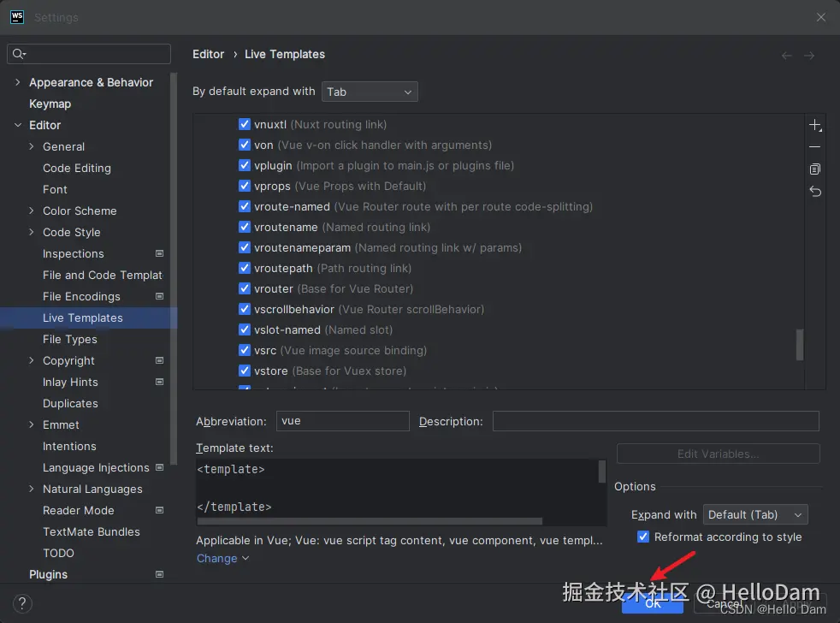Open the Code Editing settings page
The image size is (840, 623).
[77, 168]
